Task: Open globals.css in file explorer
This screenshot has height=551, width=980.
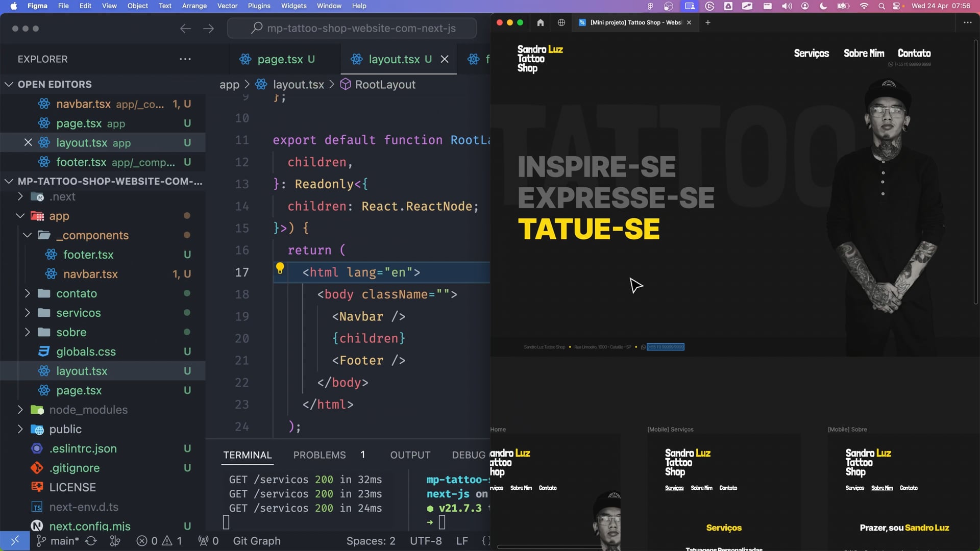Action: coord(86,352)
